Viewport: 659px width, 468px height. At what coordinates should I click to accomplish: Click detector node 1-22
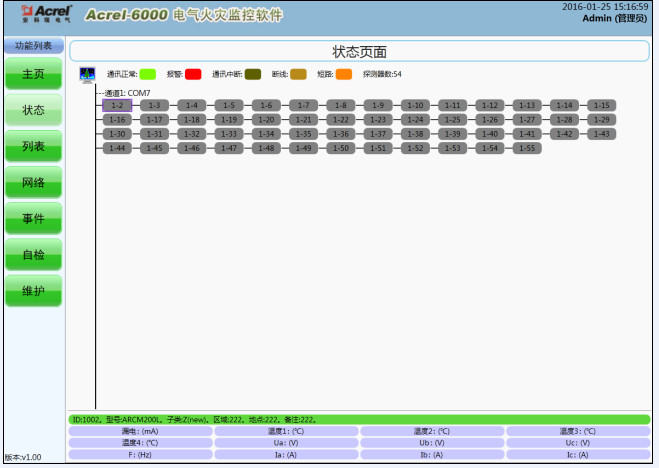point(341,119)
